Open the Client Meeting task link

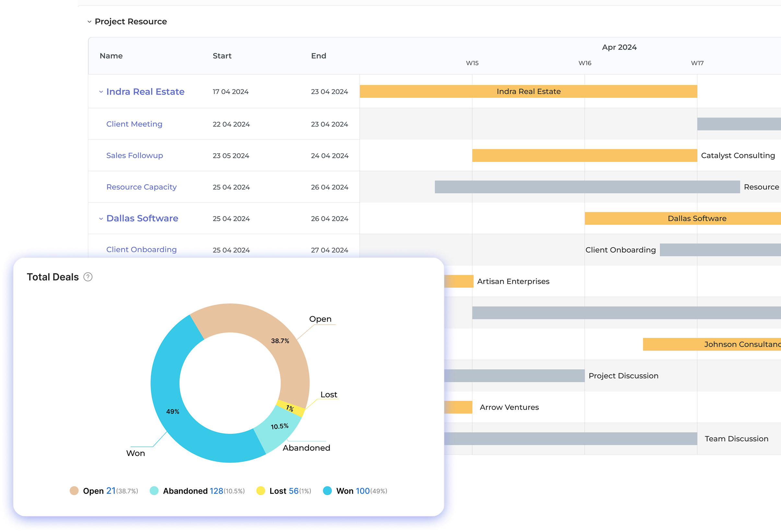[134, 124]
